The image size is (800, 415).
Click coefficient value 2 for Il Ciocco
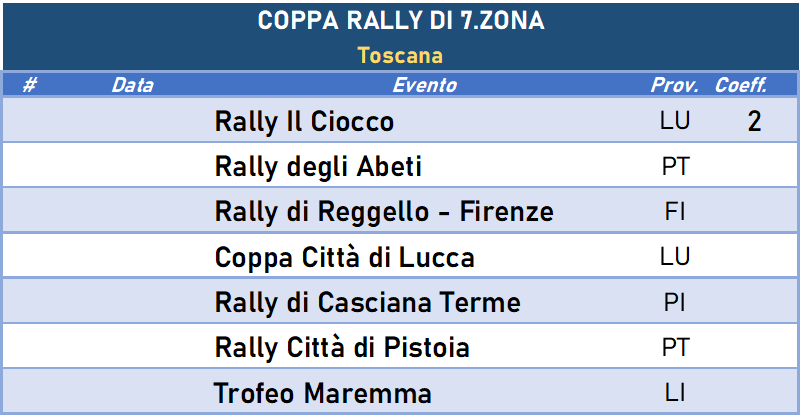coord(754,121)
